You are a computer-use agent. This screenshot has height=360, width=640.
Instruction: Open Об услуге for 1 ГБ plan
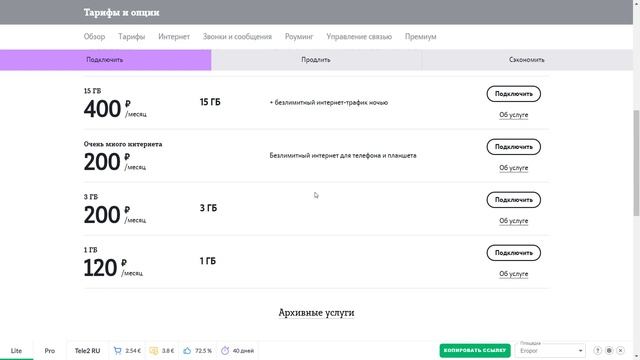[513, 274]
